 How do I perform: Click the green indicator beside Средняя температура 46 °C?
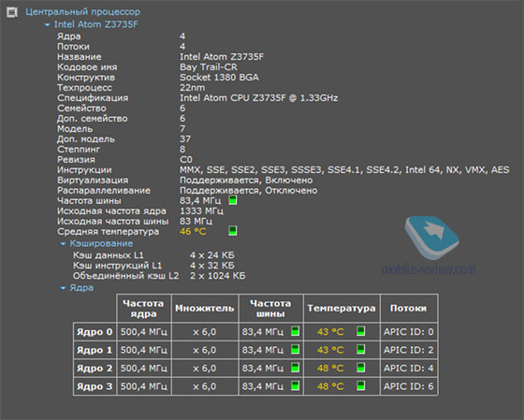tap(233, 231)
